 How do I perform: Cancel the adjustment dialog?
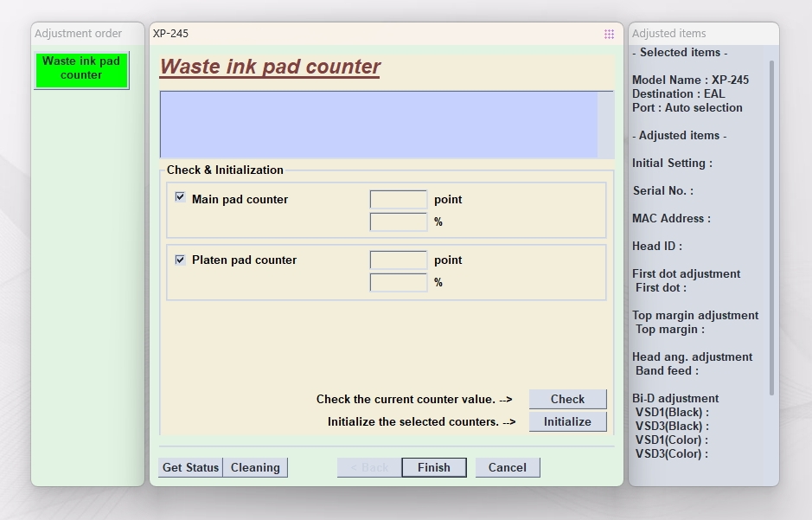tap(507, 467)
